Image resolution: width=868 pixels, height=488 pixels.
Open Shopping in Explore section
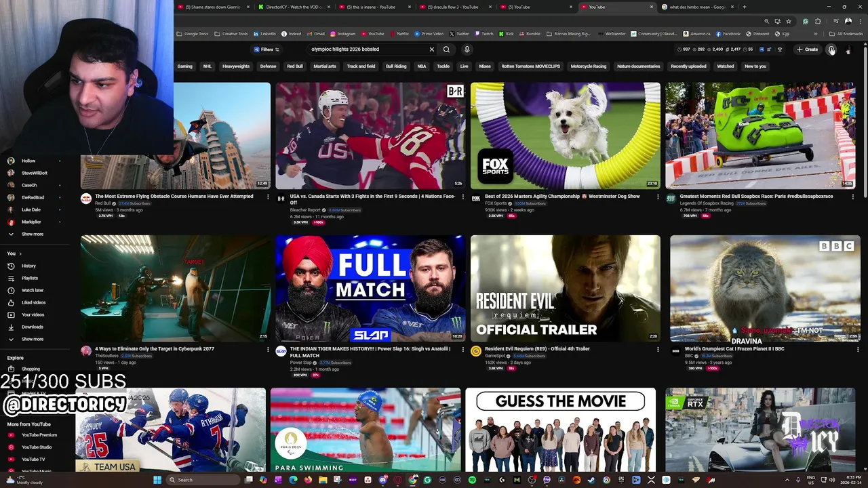[31, 369]
